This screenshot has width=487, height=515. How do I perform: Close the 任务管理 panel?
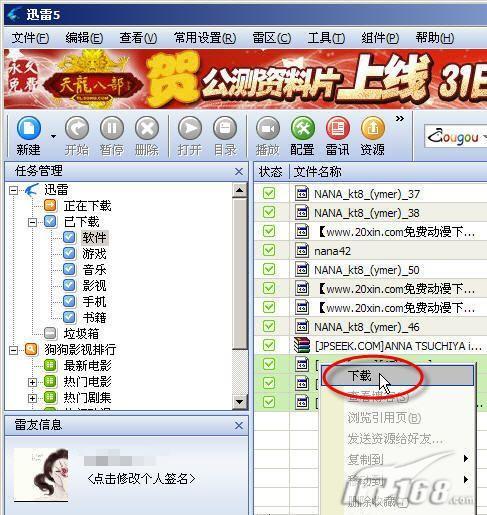[239, 171]
